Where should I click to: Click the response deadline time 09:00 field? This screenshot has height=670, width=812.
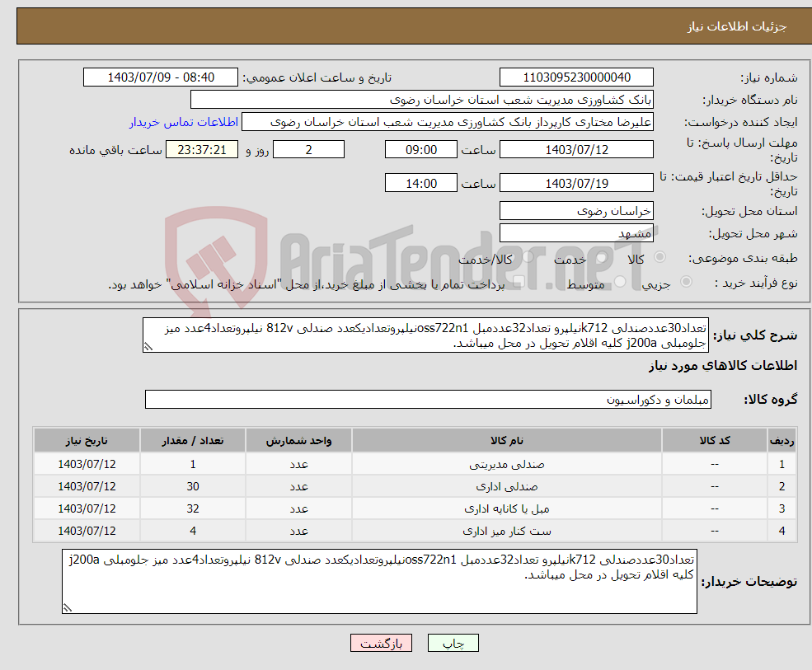click(x=421, y=150)
